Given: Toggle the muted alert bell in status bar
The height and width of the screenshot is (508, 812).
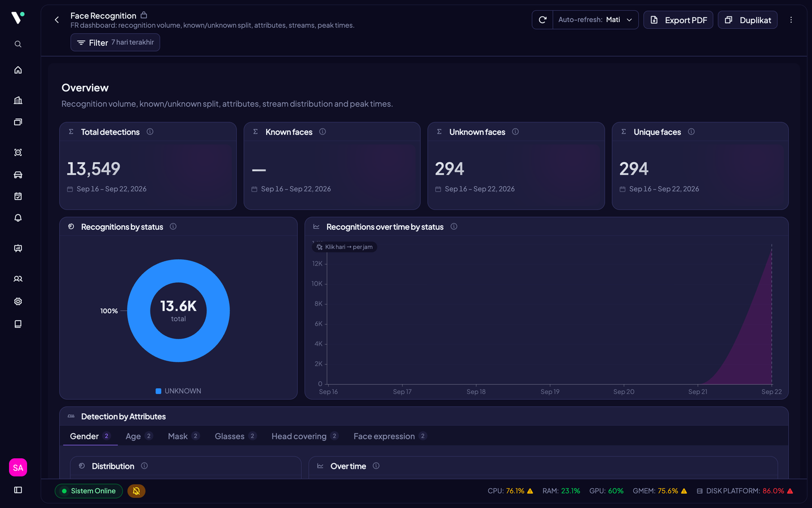Looking at the screenshot, I should tap(136, 491).
